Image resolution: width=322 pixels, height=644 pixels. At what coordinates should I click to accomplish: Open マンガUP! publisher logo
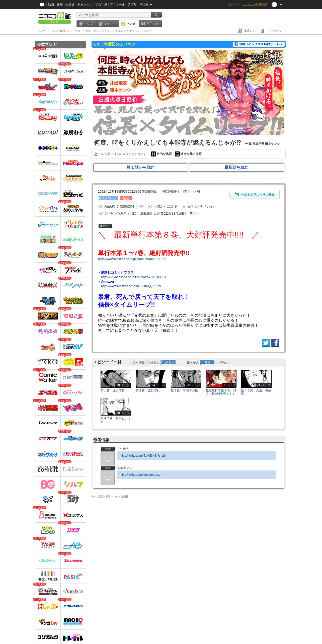[48, 622]
